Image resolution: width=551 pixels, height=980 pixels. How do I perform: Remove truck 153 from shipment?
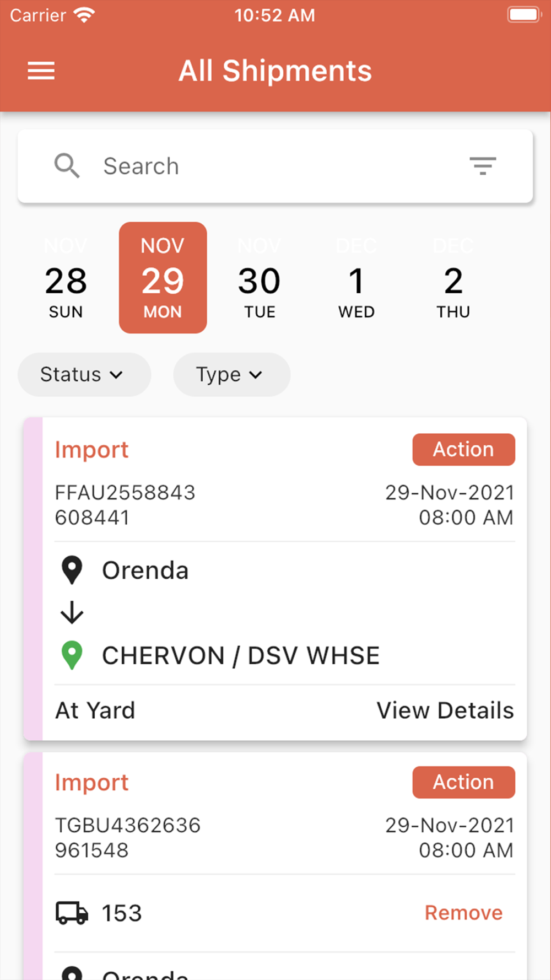[463, 913]
